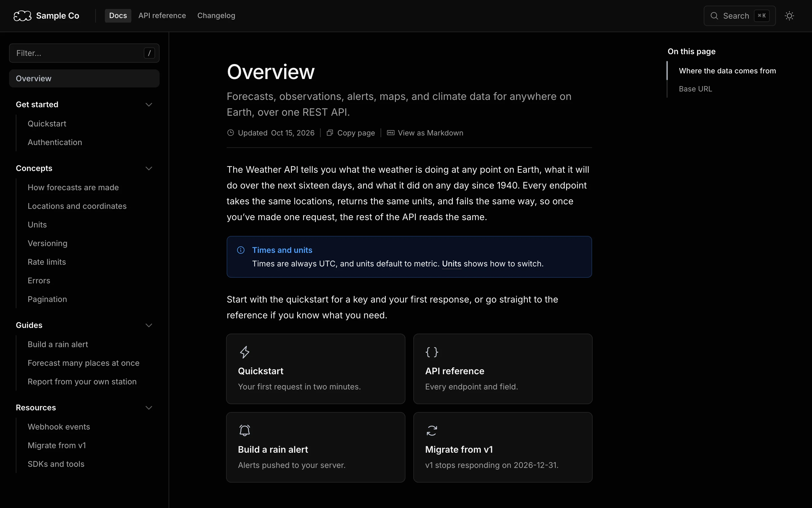Click 'Your first request in two minutes.' text
This screenshot has width=812, height=508.
(299, 387)
